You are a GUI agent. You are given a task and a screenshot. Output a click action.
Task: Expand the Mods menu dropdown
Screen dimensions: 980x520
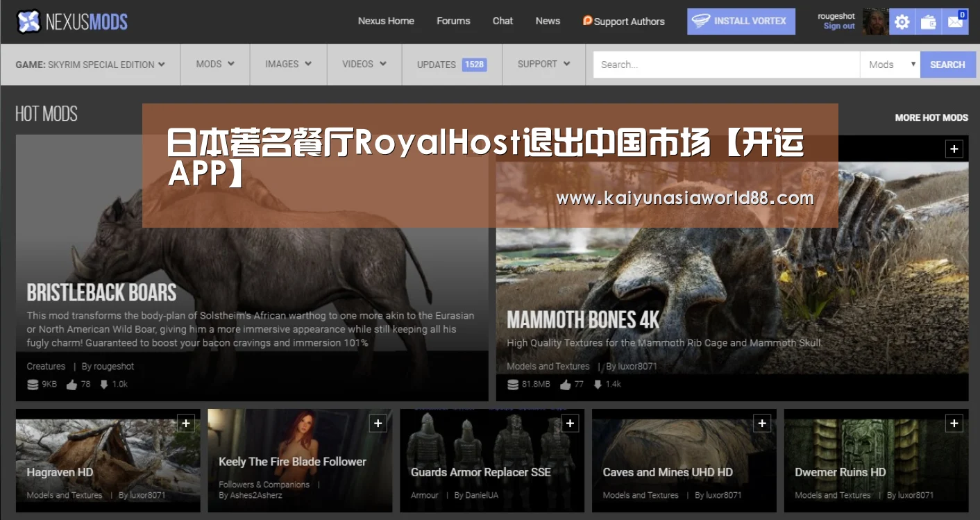215,64
